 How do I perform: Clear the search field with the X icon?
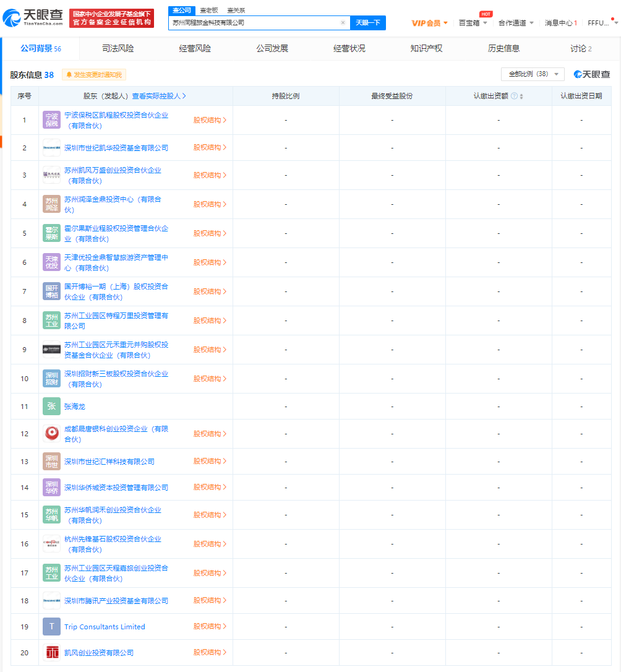pyautogui.click(x=343, y=23)
